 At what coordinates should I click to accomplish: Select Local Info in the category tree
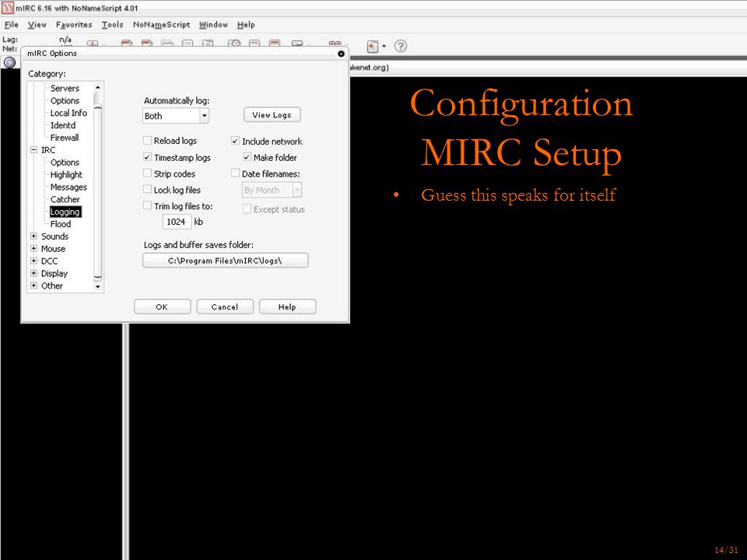[68, 113]
